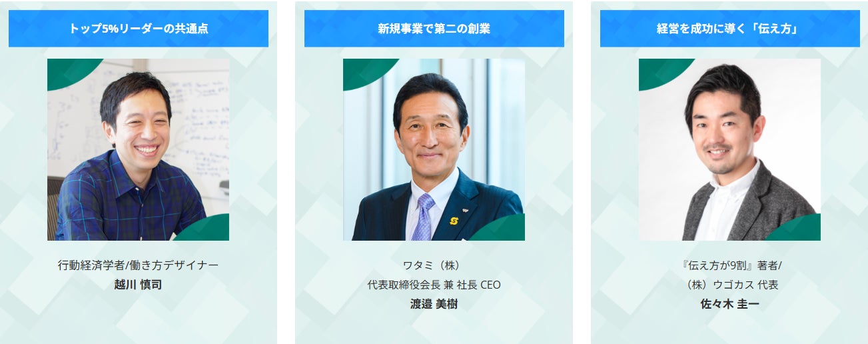The image size is (868, 344).
Task: Click the トップ5%リーダーの共通点 header
Action: [x=139, y=29]
